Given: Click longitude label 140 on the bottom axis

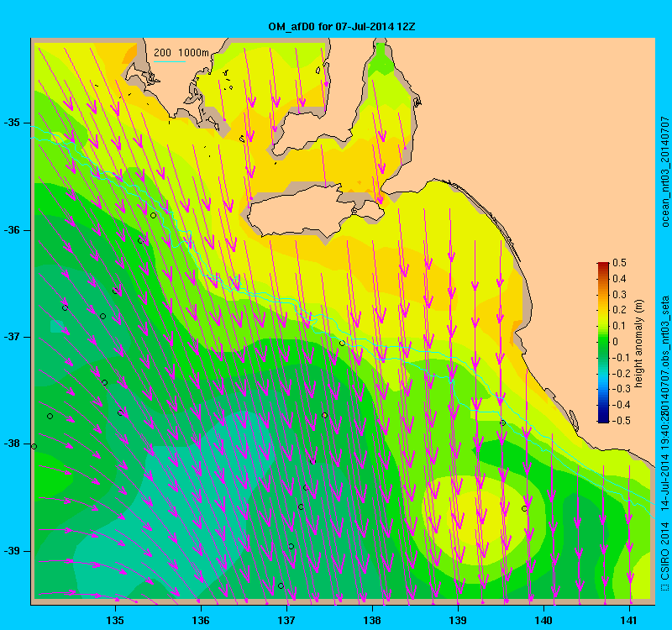Looking at the screenshot, I should point(543,620).
